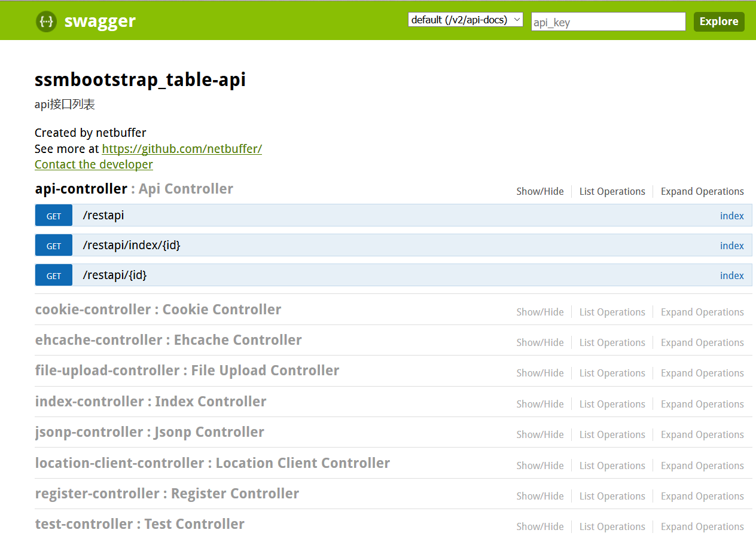The width and height of the screenshot is (756, 539).
Task: Open the https://github.com/netbuffer/ link
Action: [x=182, y=149]
